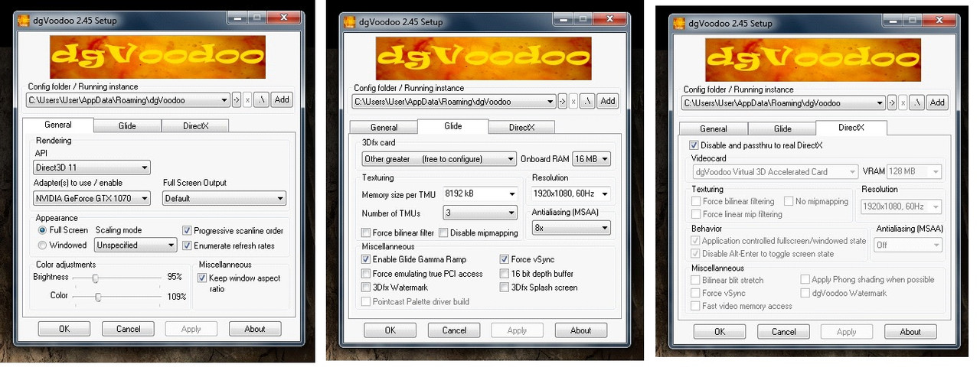The image size is (980, 377).
Task: Click the '->' button in the DirectX window
Action: pyautogui.click(x=890, y=102)
